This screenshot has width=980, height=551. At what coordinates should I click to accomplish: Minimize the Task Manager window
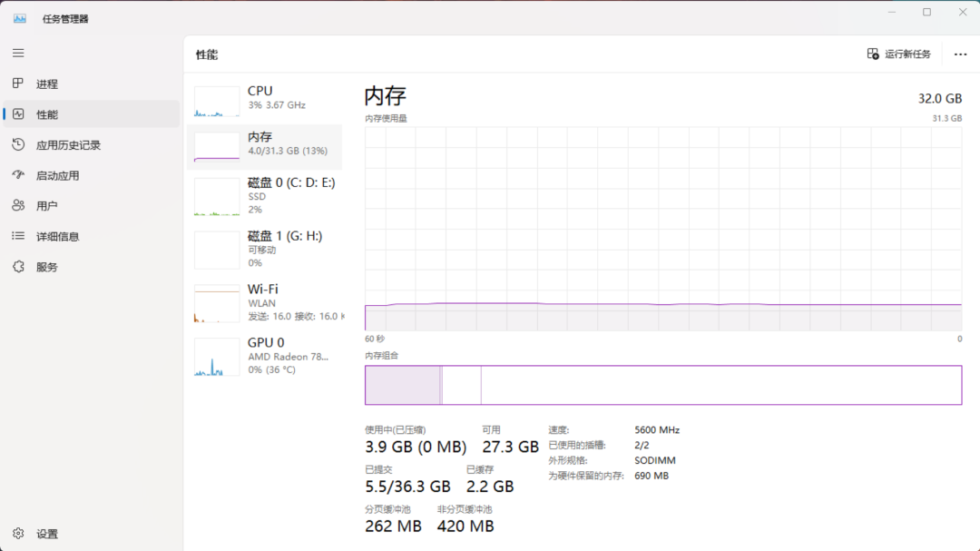coord(892,13)
